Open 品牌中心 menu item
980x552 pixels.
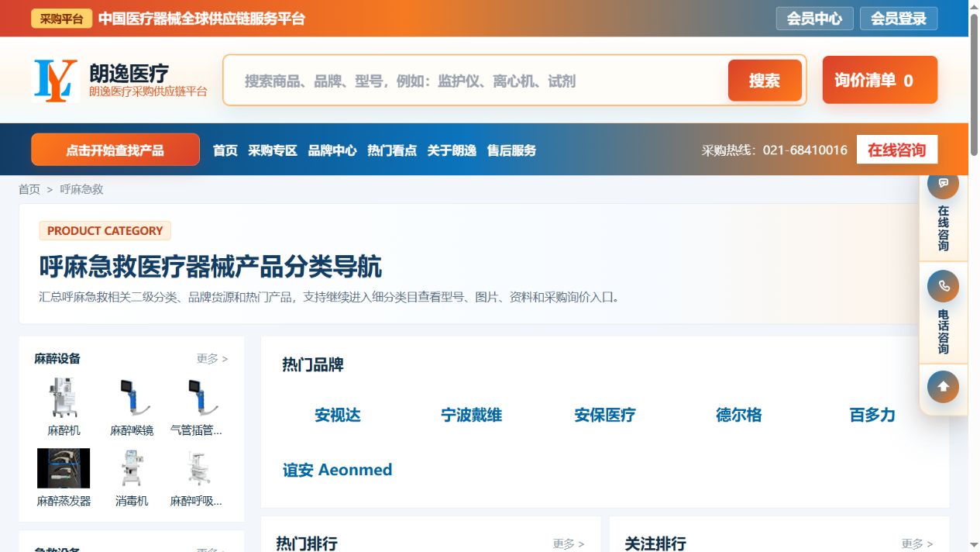(332, 150)
